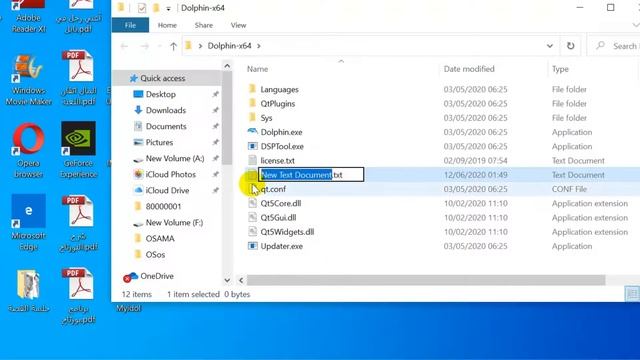Select the Languages folder

(279, 89)
